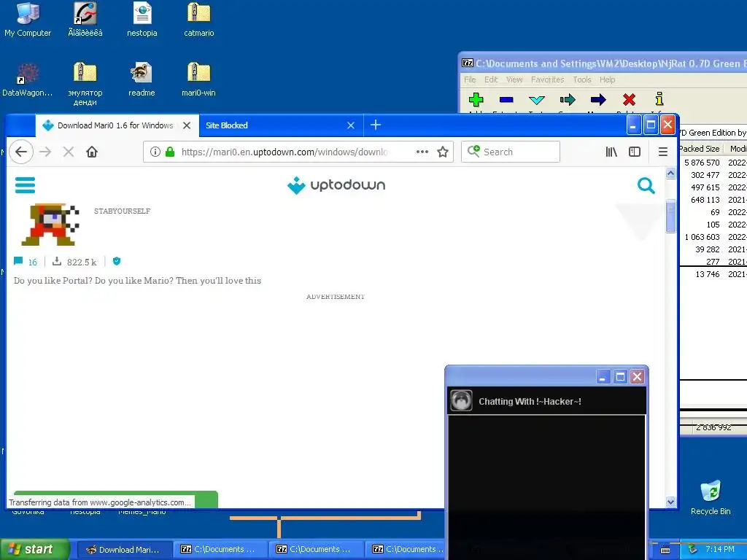Image resolution: width=747 pixels, height=560 pixels.
Task: Open the Firefox hamburger application menu
Action: (x=662, y=152)
